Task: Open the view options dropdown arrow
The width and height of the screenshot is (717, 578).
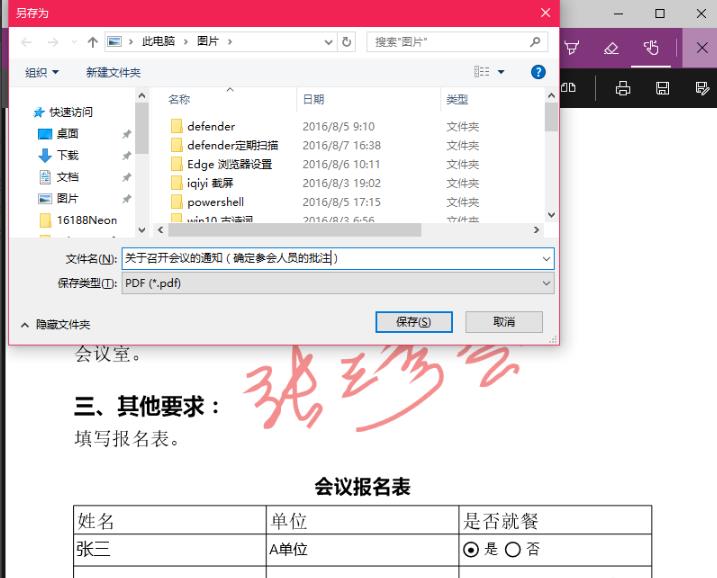Action: (x=501, y=72)
